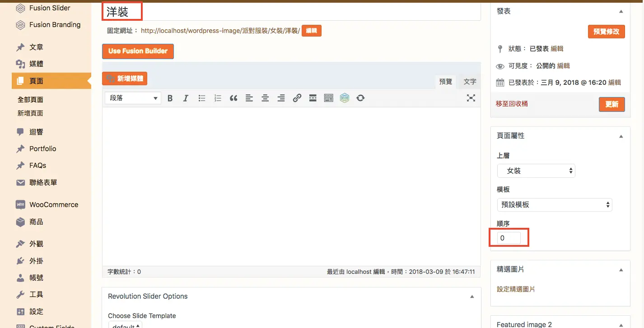Switch to the 預覽 visual tab
This screenshot has height=328, width=644.
(x=446, y=82)
